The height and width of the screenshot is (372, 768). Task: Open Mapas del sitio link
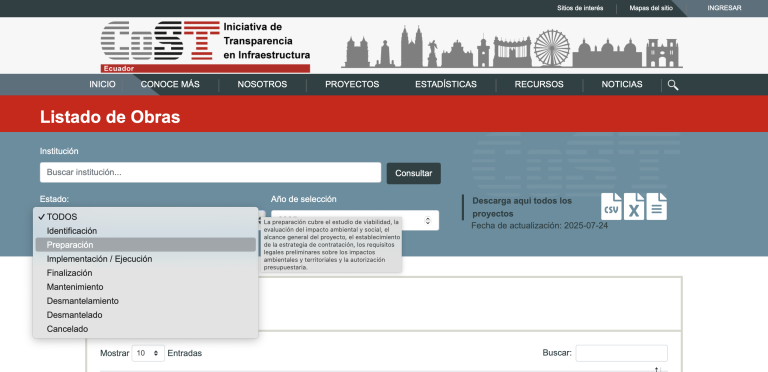coord(651,8)
